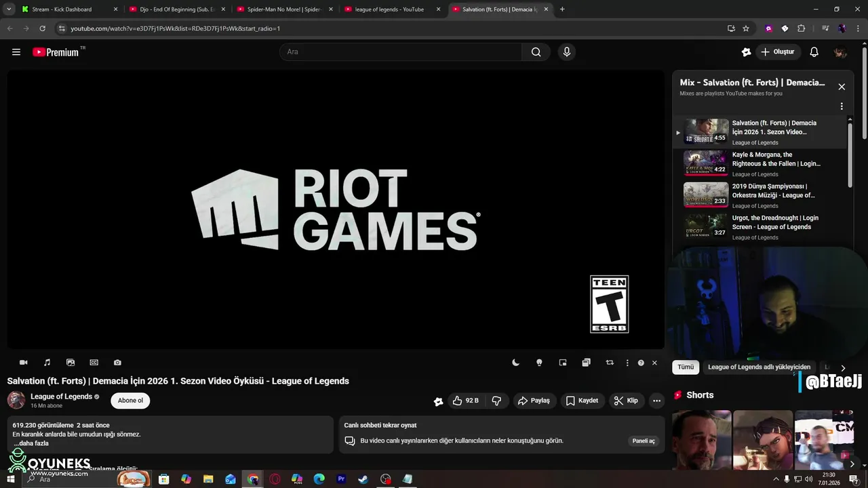Open Chrome media controls icon
This screenshot has width=868, height=488.
[825, 28]
